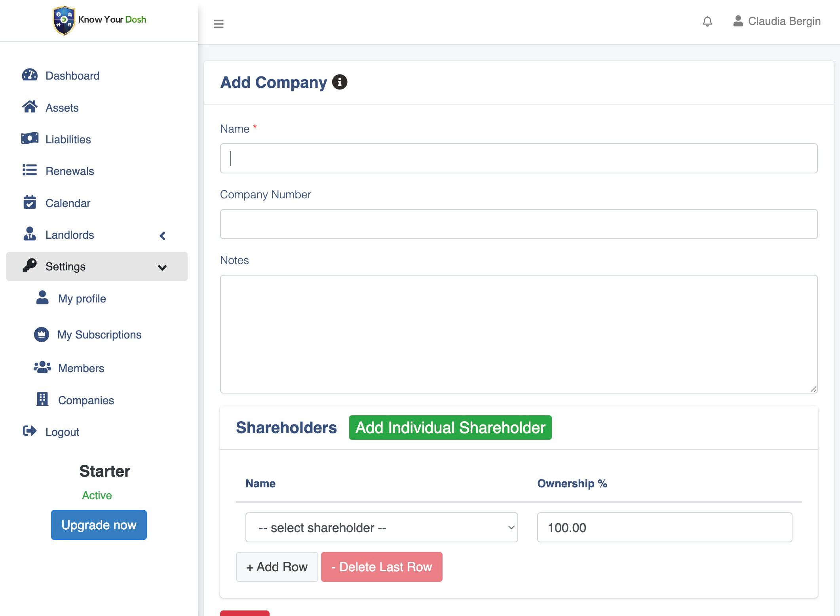Open the select shareholder dropdown
This screenshot has height=616, width=840.
[x=381, y=527]
